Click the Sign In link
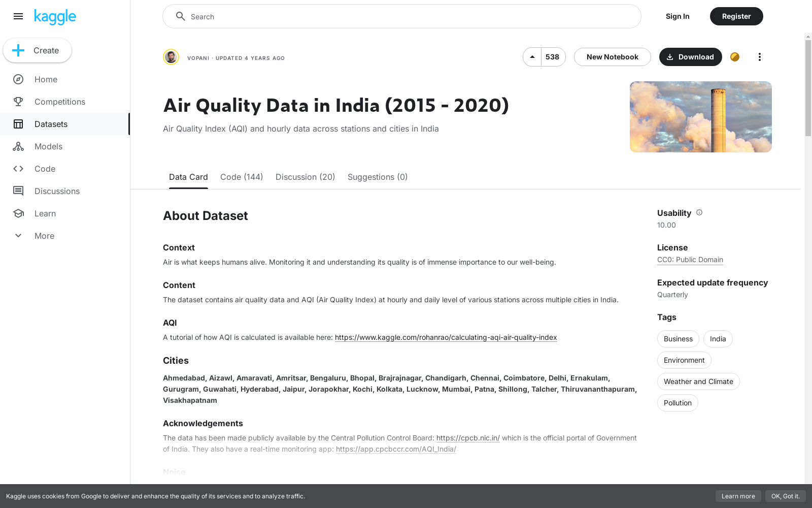This screenshot has width=812, height=508. click(x=678, y=16)
